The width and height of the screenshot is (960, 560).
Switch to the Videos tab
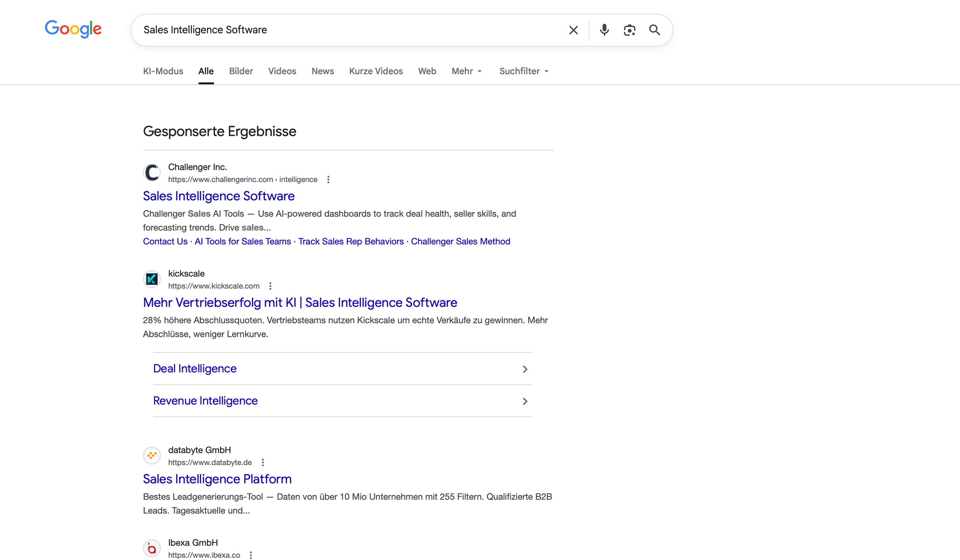point(282,71)
